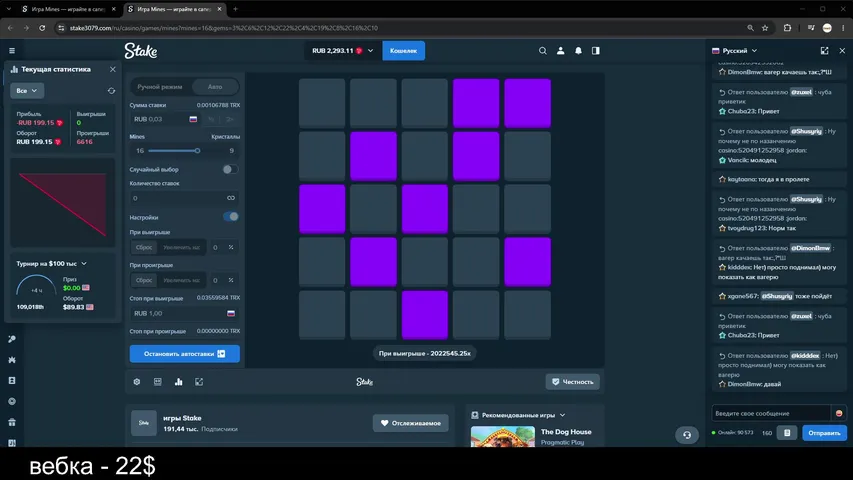Click the top-left gray mines tile

point(322,103)
